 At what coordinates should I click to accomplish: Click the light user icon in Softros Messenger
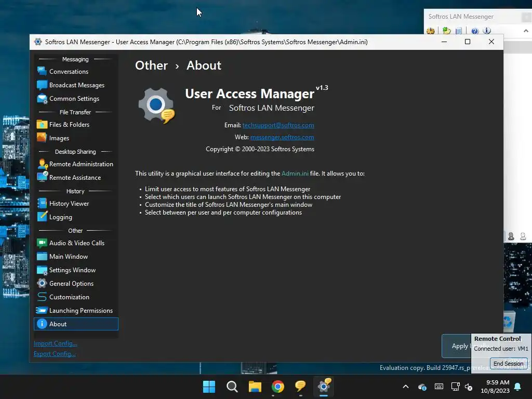coord(523,236)
